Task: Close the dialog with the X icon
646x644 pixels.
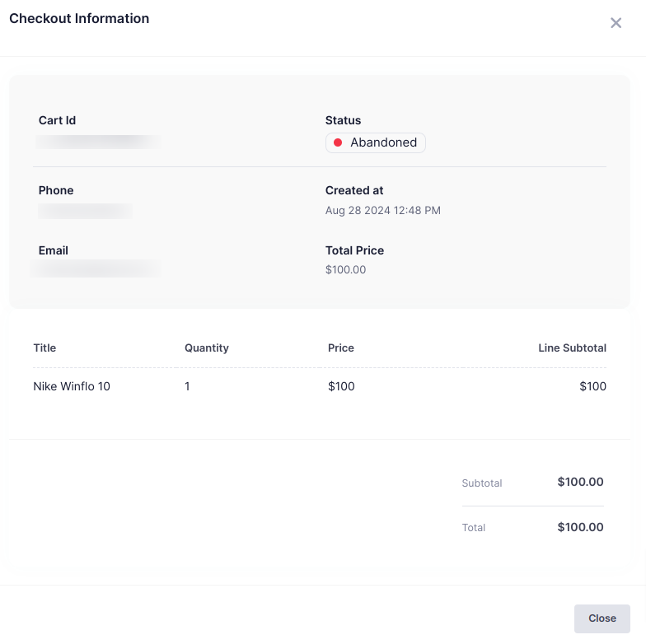Action: pyautogui.click(x=616, y=23)
